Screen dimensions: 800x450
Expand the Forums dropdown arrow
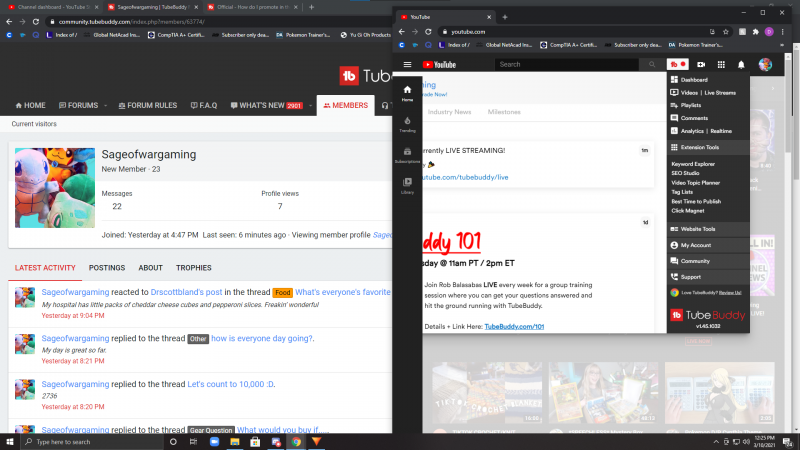[104, 105]
